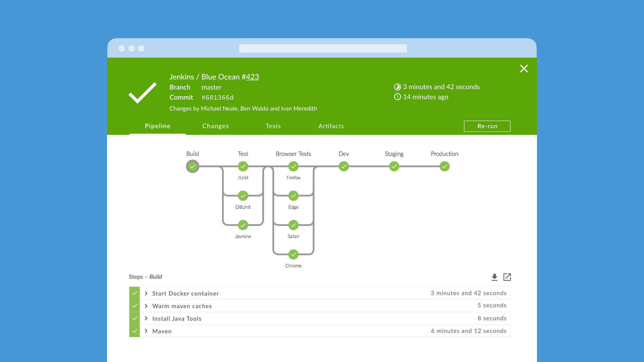
Task: Open build #423 link in the header
Action: (x=251, y=77)
